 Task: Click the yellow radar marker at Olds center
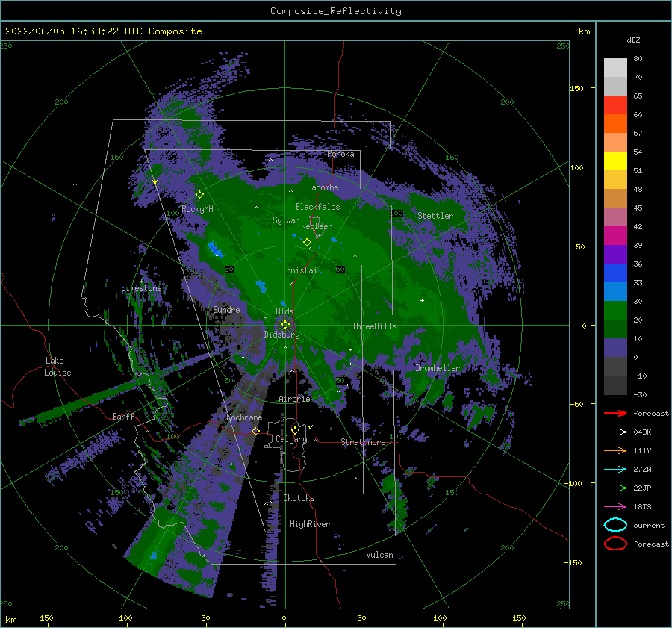pos(285,325)
